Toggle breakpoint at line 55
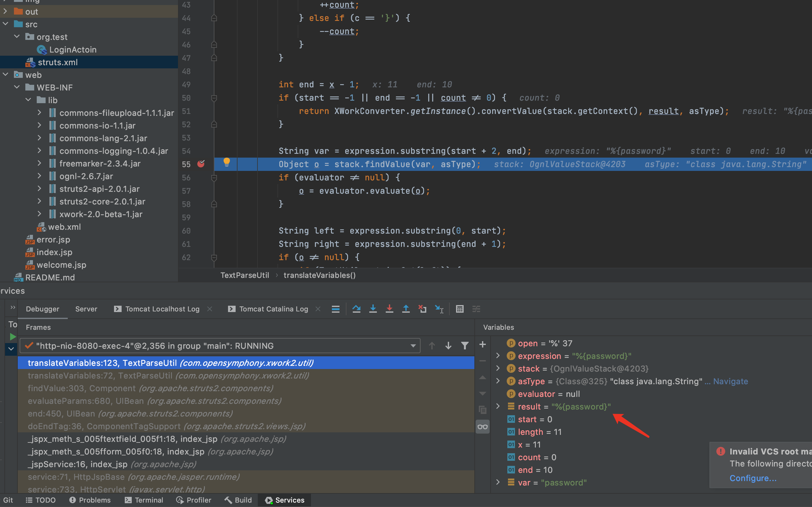The height and width of the screenshot is (507, 812). (x=201, y=164)
